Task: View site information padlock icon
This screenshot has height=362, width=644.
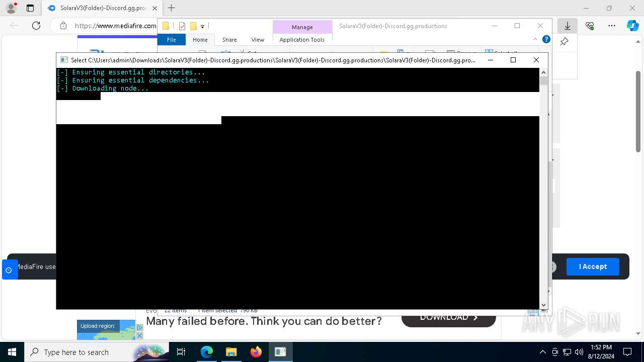Action: 63,26
